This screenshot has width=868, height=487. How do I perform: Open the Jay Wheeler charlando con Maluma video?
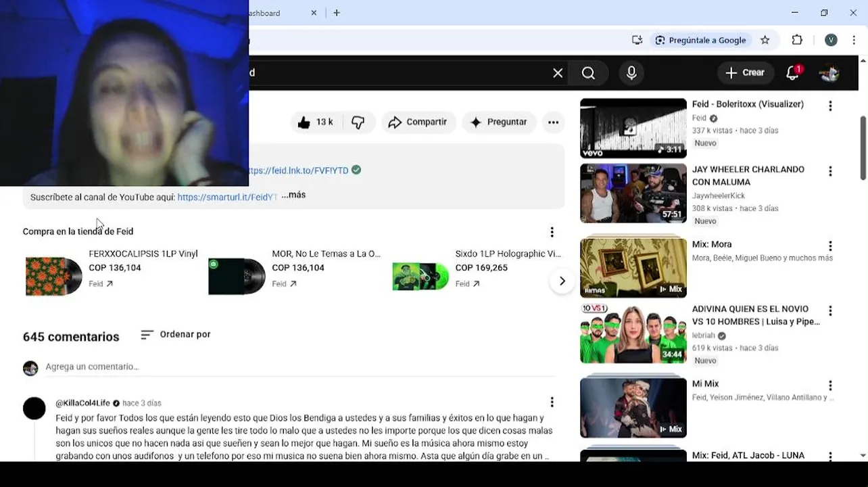pyautogui.click(x=633, y=193)
